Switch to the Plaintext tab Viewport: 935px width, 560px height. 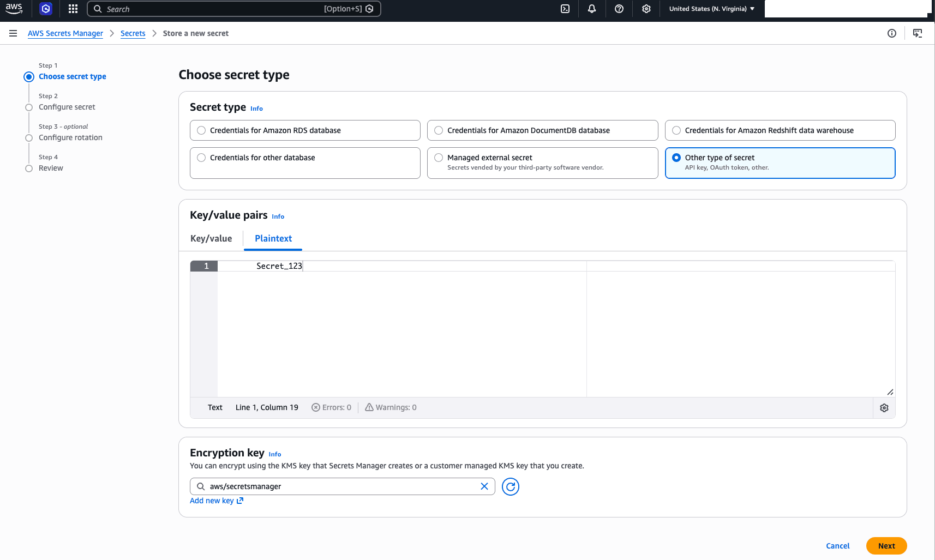(273, 238)
